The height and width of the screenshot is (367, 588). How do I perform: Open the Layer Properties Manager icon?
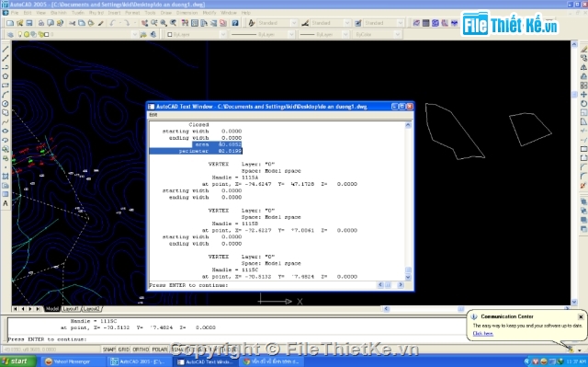click(10, 35)
